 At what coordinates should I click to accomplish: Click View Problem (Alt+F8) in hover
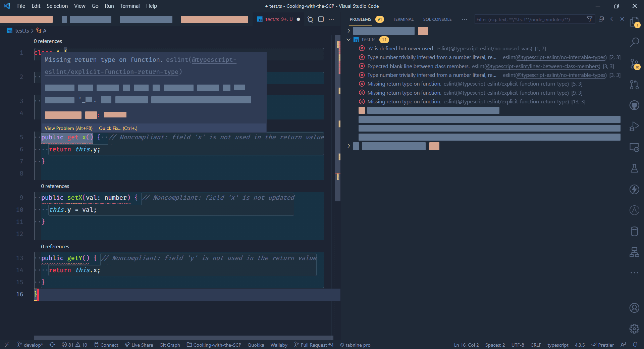click(x=68, y=128)
